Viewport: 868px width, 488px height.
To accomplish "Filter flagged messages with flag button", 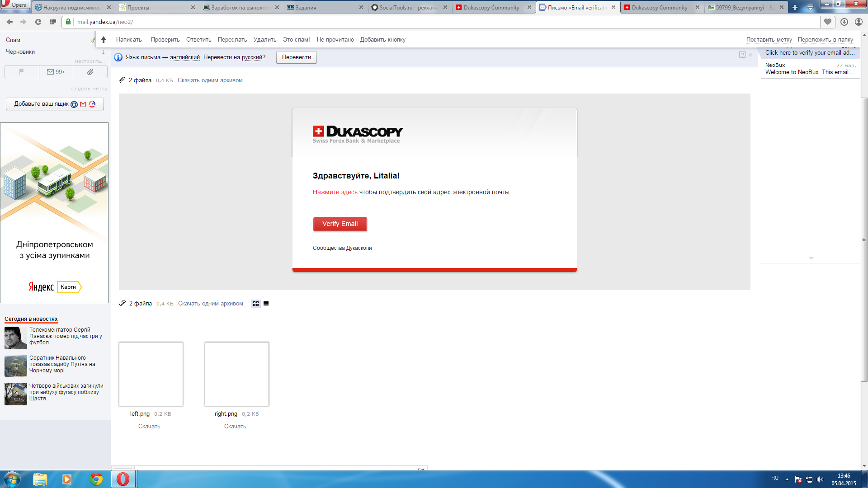I will click(22, 72).
